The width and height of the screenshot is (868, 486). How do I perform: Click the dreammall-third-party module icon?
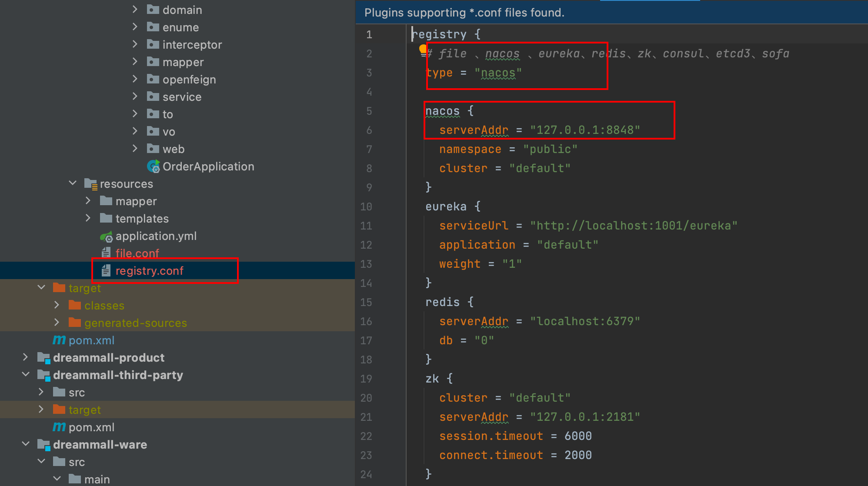pyautogui.click(x=44, y=375)
